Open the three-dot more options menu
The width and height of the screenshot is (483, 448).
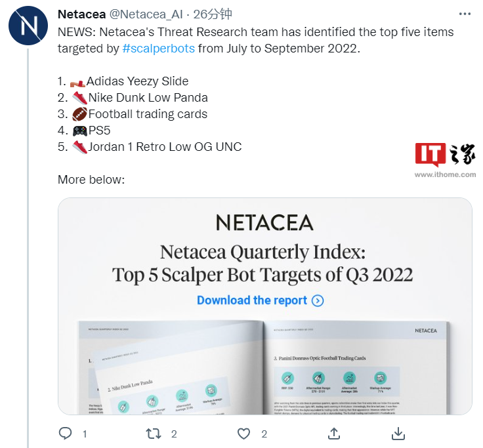[x=465, y=14]
